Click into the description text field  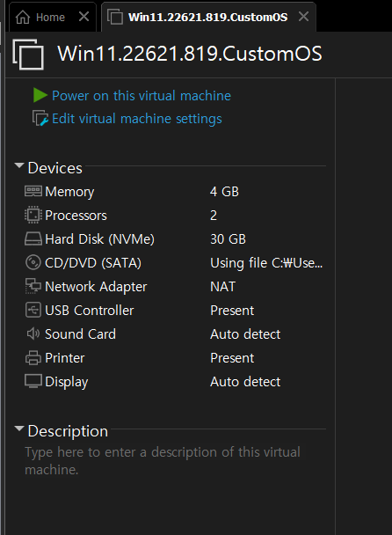(163, 460)
